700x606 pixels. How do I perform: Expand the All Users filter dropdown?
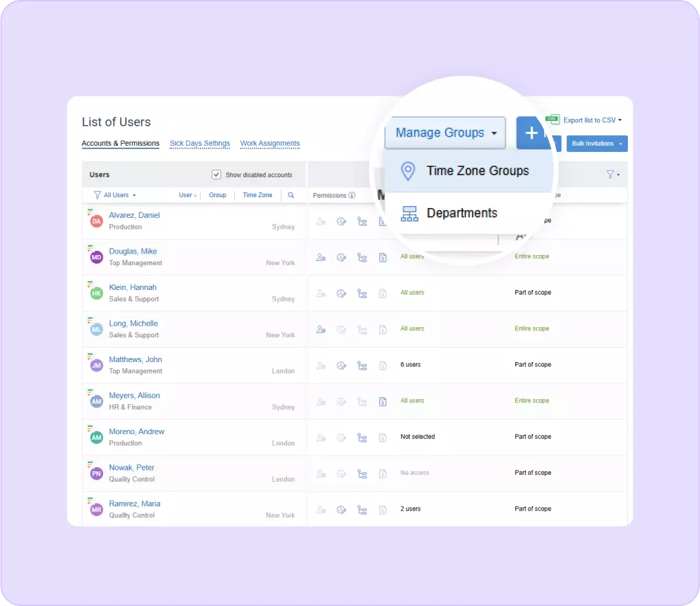(x=115, y=195)
